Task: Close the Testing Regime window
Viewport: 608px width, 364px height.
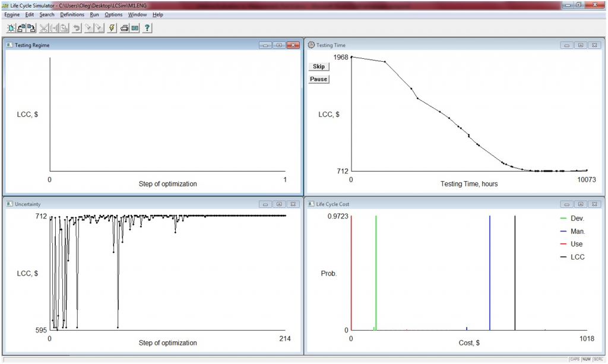Action: coord(293,45)
